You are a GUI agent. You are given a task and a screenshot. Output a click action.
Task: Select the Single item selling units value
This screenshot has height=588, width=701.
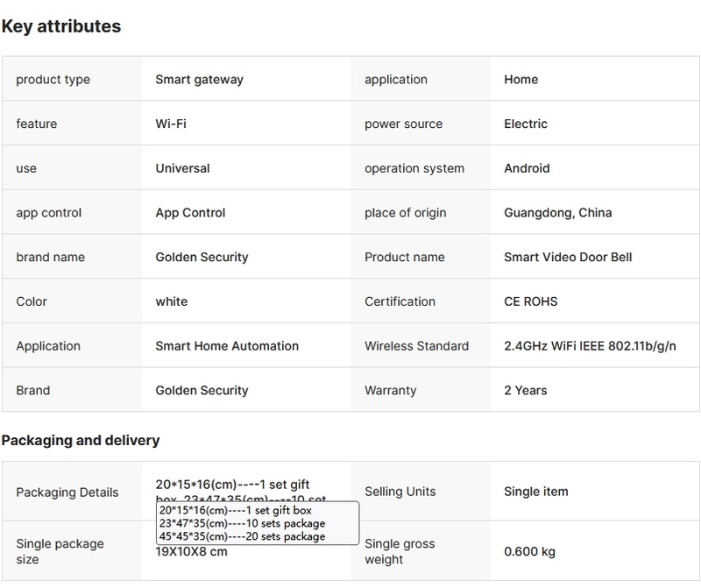(x=536, y=492)
